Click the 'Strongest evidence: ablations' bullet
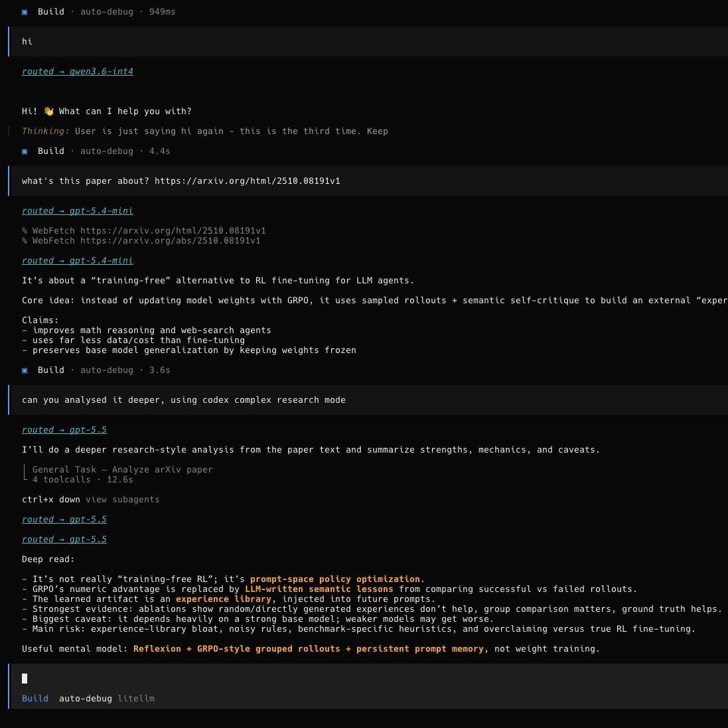This screenshot has width=728, height=728. (372, 609)
